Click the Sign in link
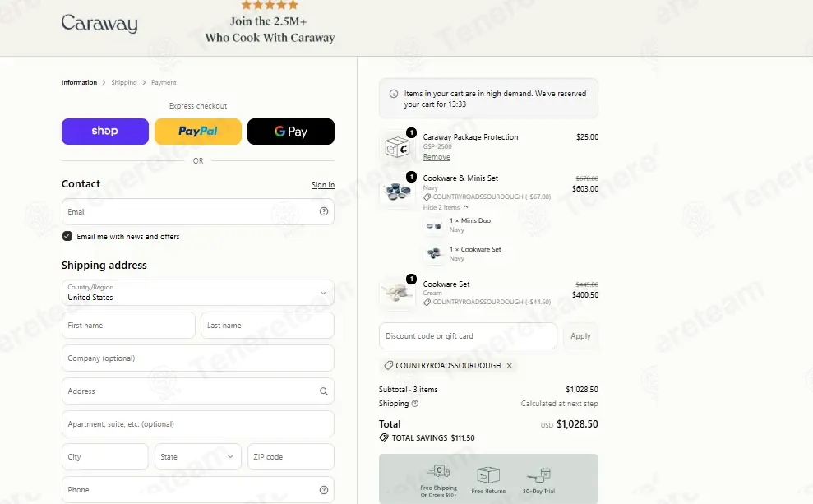Viewport: 813px width, 504px height. click(x=323, y=185)
